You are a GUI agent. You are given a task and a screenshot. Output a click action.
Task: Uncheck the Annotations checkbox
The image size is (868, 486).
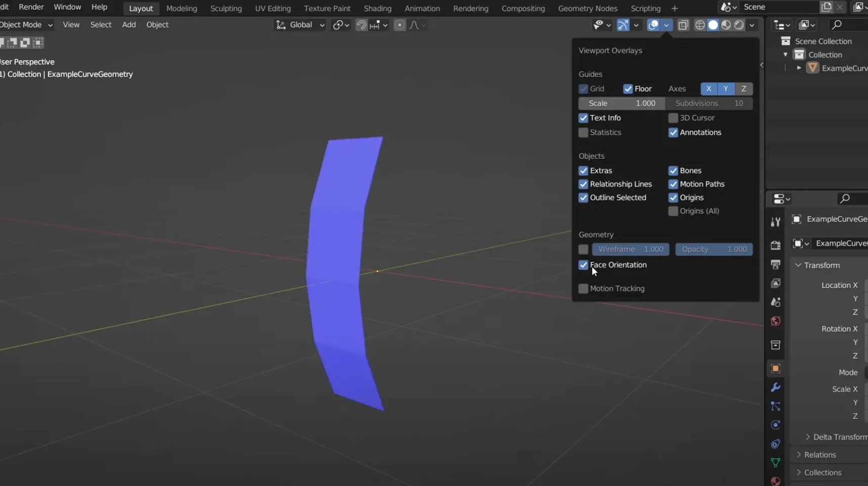(673, 132)
